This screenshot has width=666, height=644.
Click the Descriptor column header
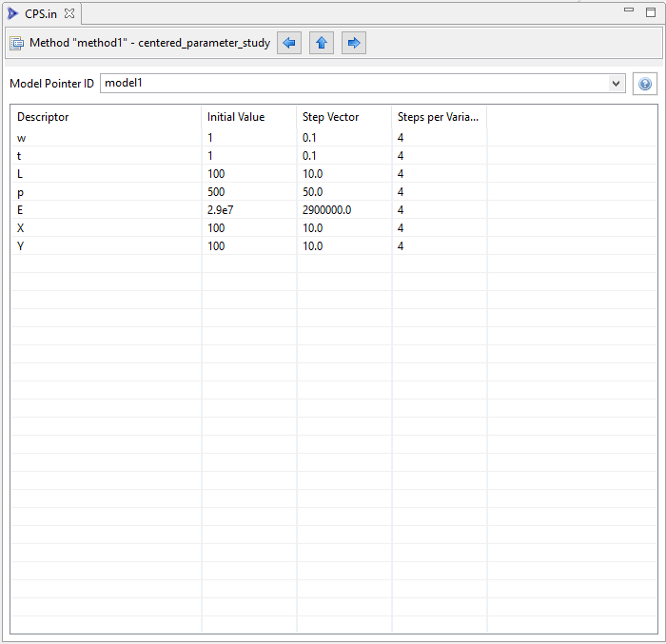[x=44, y=117]
